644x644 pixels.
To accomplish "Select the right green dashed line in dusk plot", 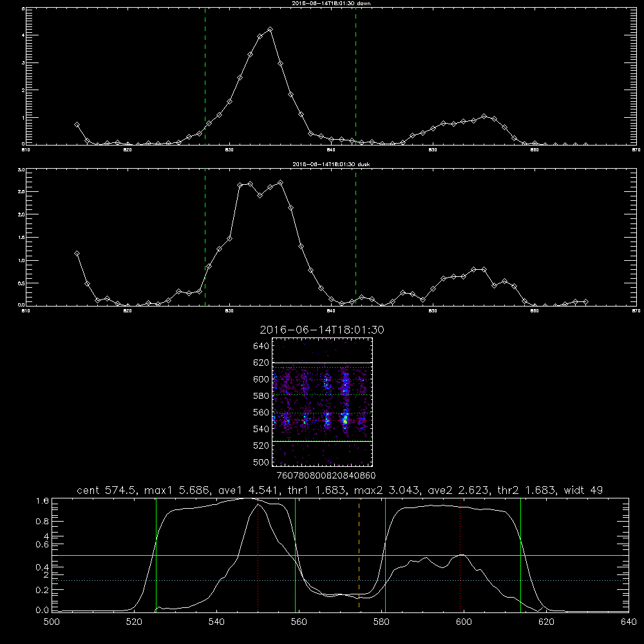I will (355, 237).
